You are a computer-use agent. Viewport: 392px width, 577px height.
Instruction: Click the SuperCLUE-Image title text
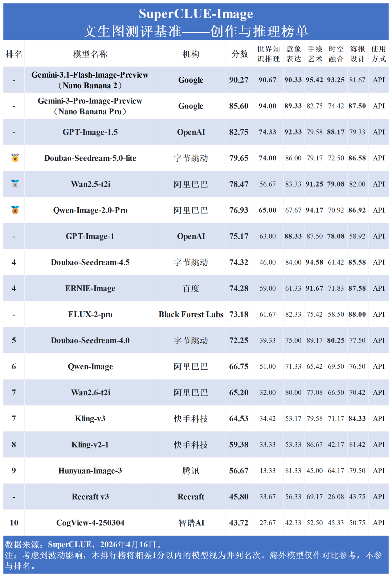click(x=196, y=14)
